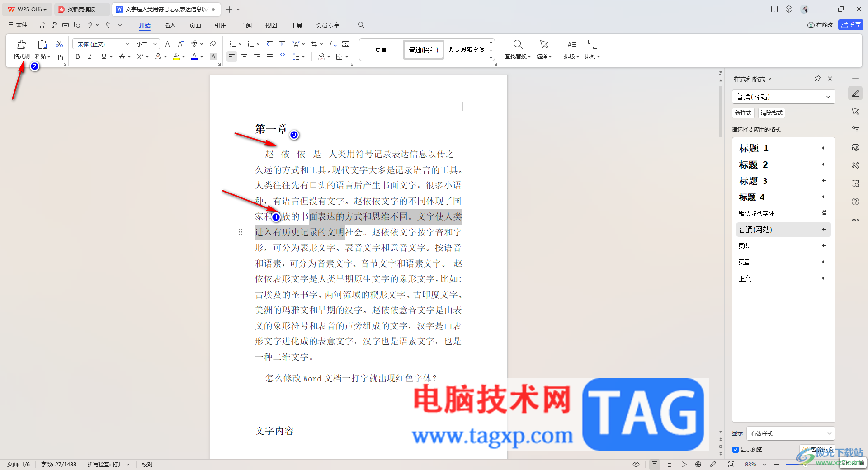Image resolution: width=868 pixels, height=470 pixels.
Task: Click the selection arrow icon in the right sidebar
Action: click(x=855, y=111)
